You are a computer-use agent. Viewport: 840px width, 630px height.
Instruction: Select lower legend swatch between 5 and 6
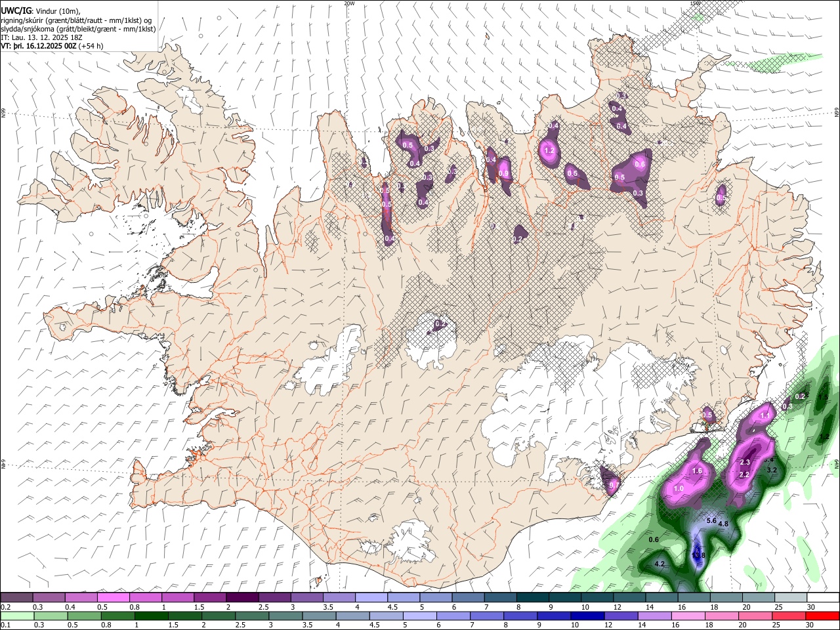coord(419,616)
